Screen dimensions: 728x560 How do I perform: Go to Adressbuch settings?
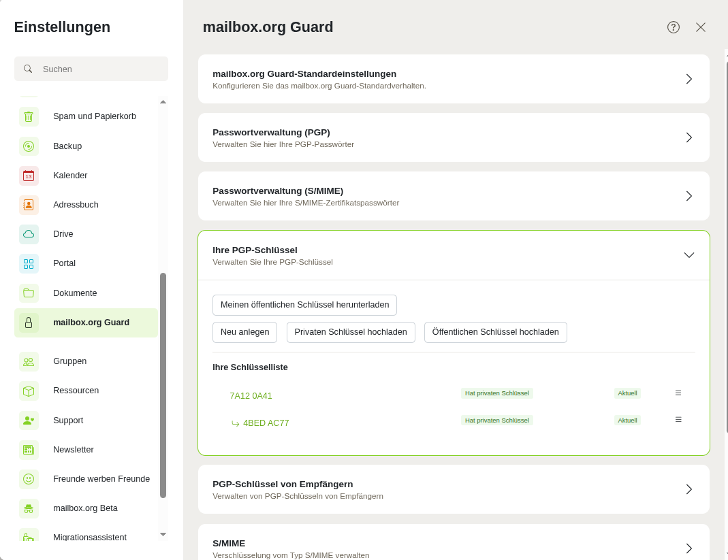tap(86, 205)
